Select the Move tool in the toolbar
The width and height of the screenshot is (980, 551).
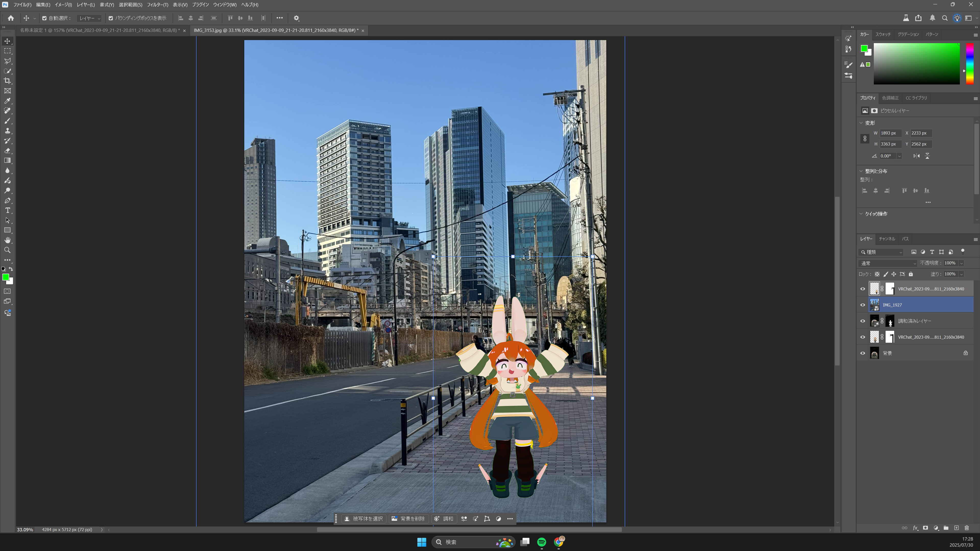click(x=7, y=41)
